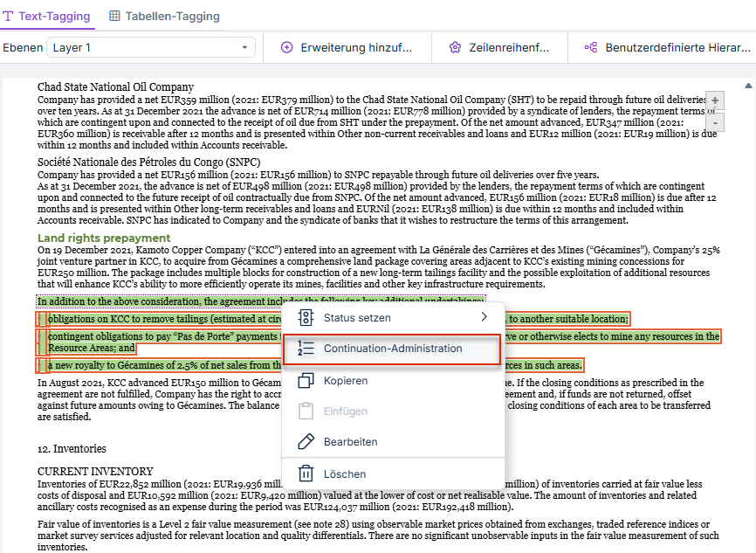The height and width of the screenshot is (553, 756).
Task: Click bullet marker before 'contingent obligations'
Action: pos(41,342)
